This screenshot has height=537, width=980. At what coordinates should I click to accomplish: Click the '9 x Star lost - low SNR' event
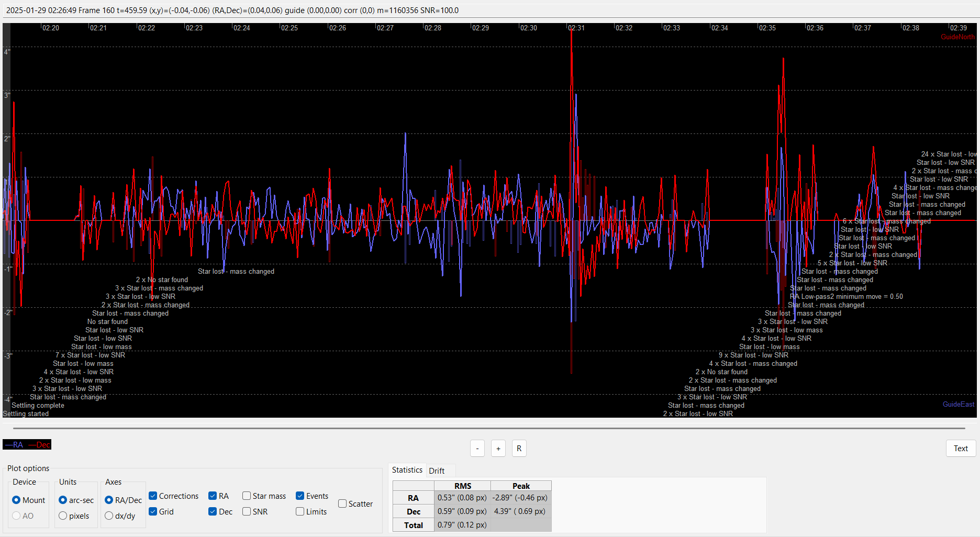753,355
